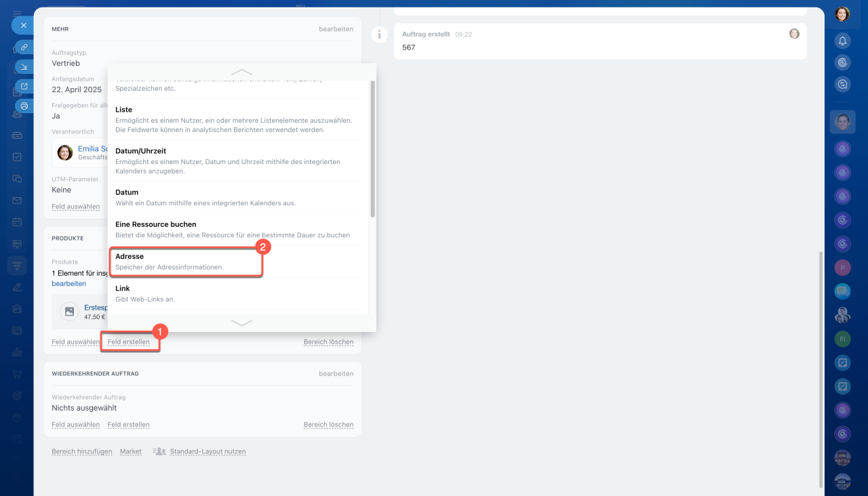Click the author avatar on Auftrag erstellt entry

[x=794, y=33]
